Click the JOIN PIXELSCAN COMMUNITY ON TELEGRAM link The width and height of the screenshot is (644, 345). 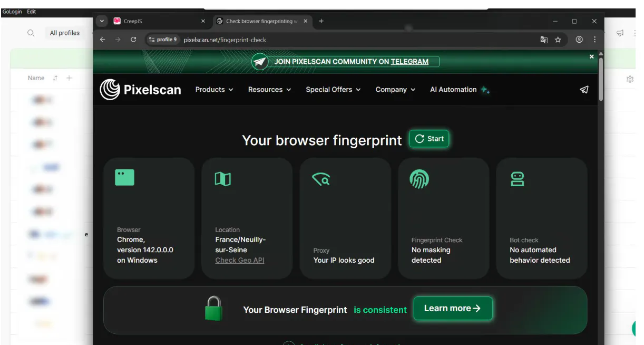(351, 62)
